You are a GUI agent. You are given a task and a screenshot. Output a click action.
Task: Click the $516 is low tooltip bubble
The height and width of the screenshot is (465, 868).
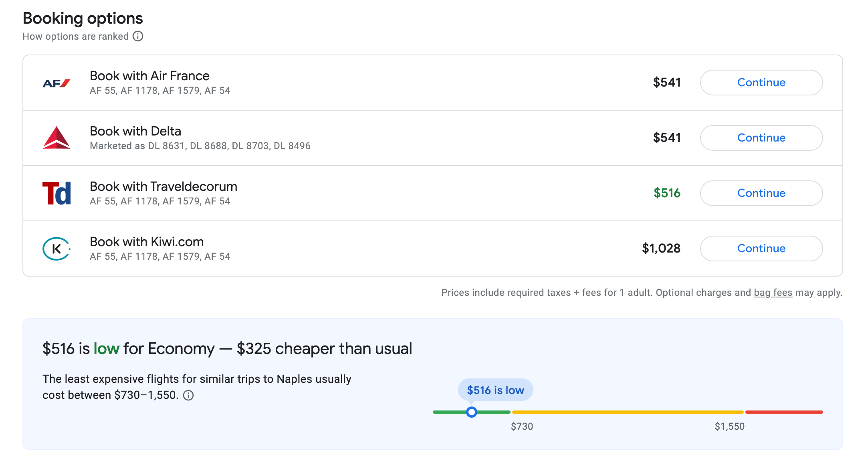point(495,390)
